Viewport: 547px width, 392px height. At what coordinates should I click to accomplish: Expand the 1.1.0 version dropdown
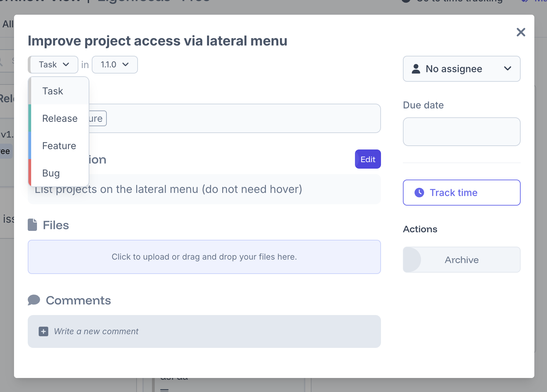[x=115, y=65]
